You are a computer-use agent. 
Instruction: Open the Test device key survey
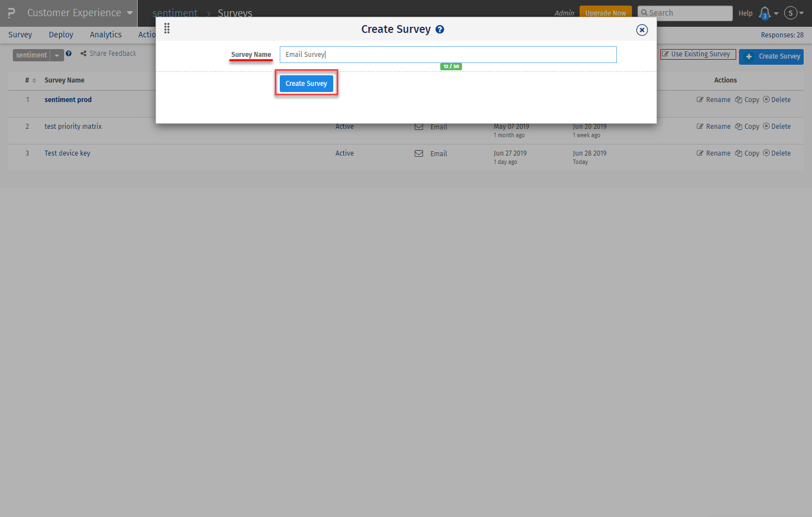[x=67, y=153]
